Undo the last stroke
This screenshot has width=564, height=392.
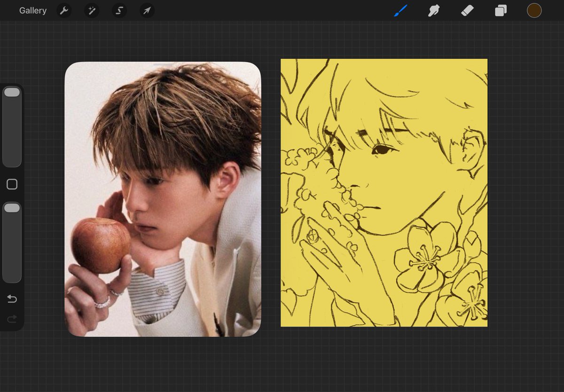point(12,299)
